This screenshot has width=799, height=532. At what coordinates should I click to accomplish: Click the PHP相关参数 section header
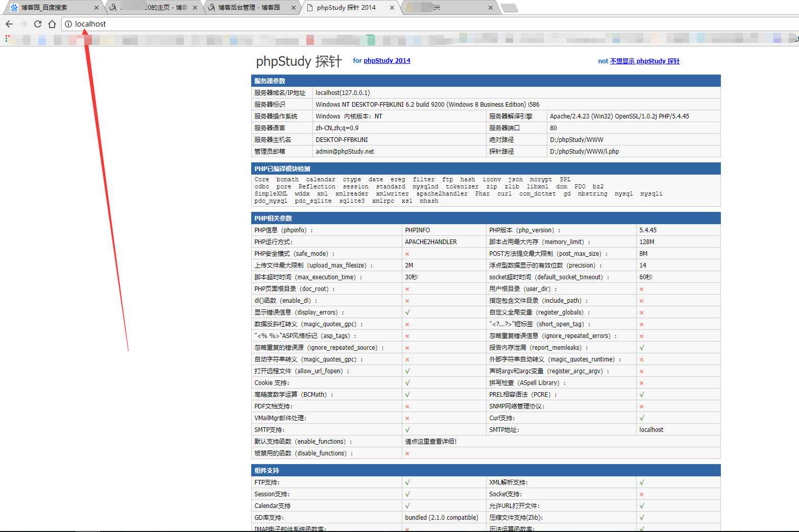[486, 218]
